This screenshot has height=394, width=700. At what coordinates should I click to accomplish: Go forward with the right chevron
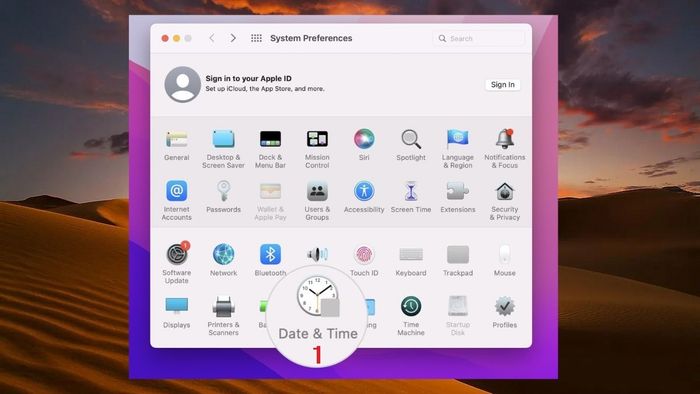[233, 38]
